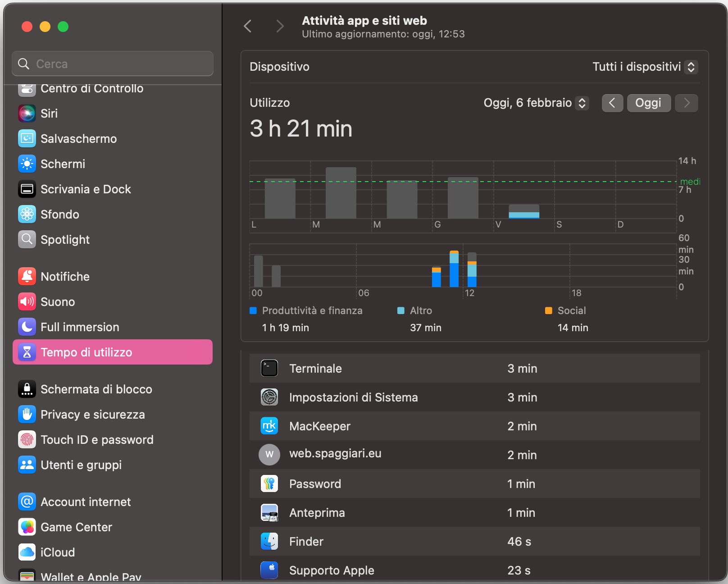The height and width of the screenshot is (584, 728).
Task: Select the Spotlight icon in sidebar
Action: point(27,239)
